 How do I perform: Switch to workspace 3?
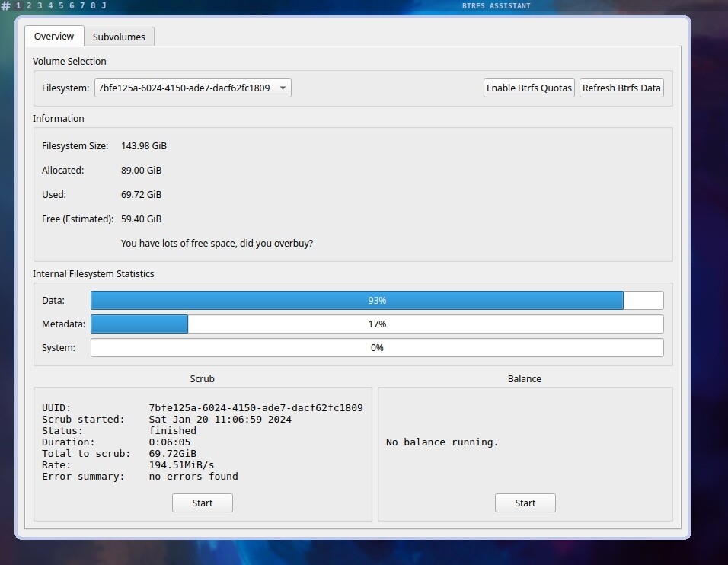click(x=40, y=5)
